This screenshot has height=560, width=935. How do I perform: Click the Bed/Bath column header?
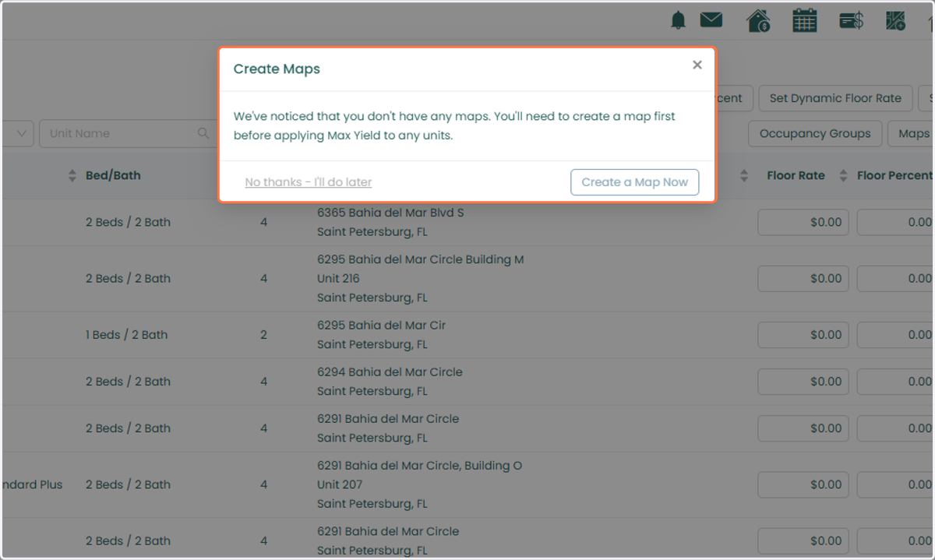113,175
